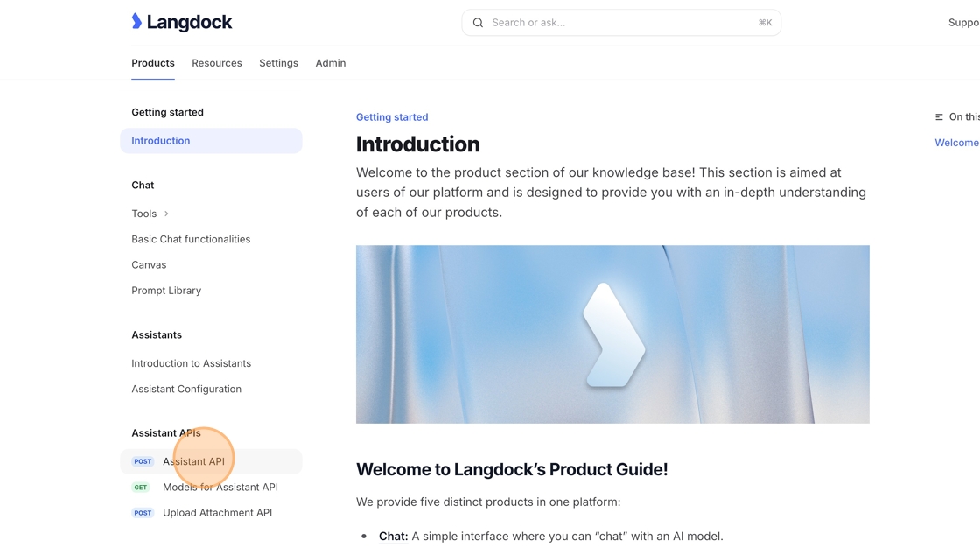
Task: Switch to the Resources tab
Action: click(217, 63)
